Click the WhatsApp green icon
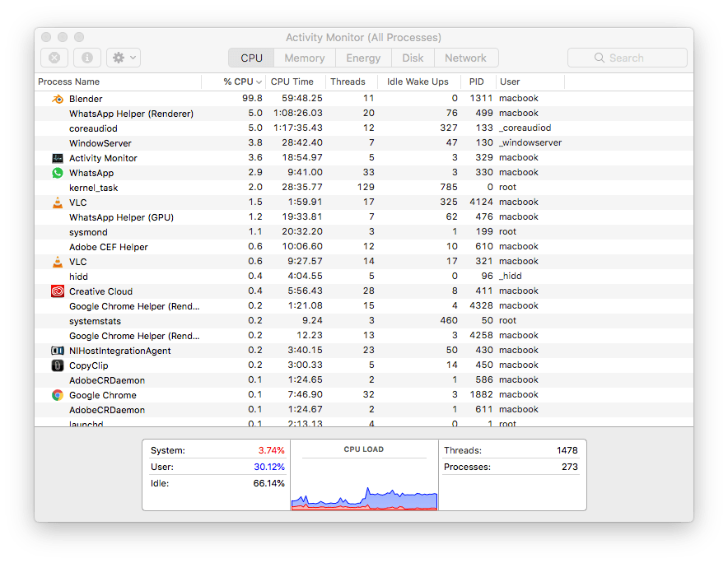 (58, 173)
